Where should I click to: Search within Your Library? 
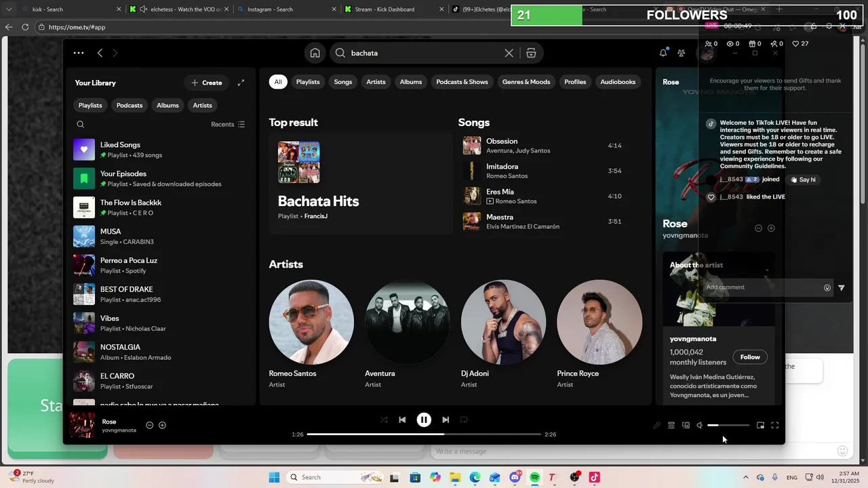[81, 124]
